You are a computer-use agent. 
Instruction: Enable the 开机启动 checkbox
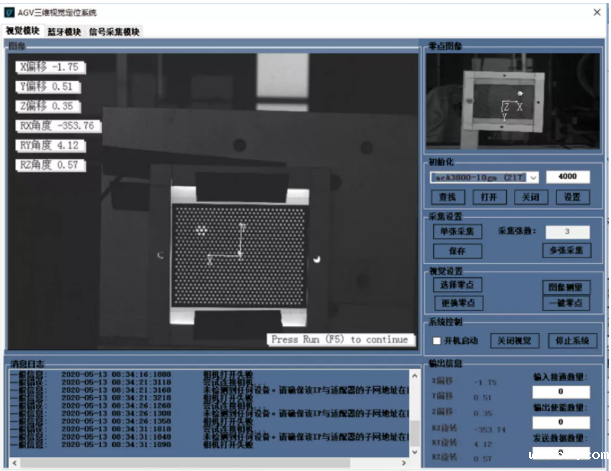tap(437, 340)
